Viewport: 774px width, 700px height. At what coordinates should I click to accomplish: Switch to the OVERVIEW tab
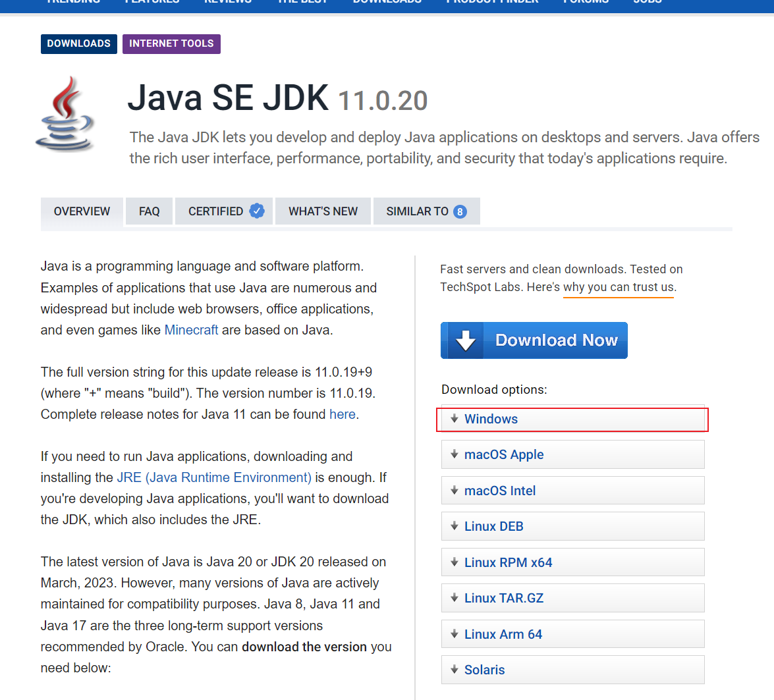[82, 211]
